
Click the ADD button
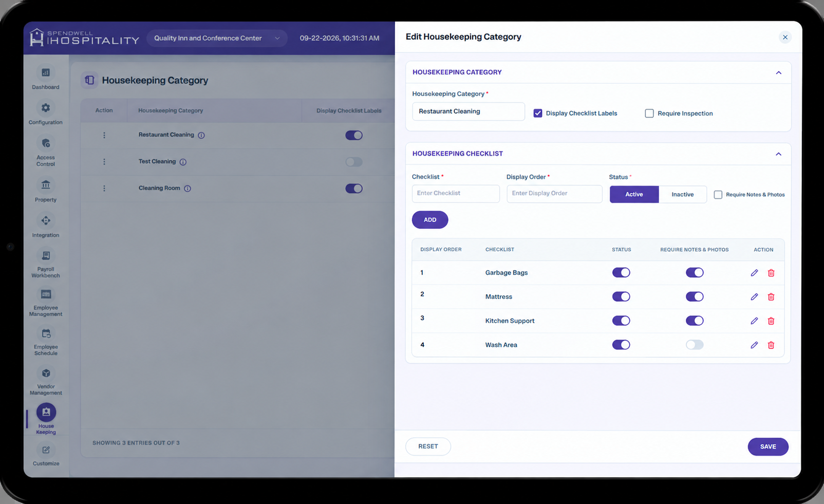point(430,220)
